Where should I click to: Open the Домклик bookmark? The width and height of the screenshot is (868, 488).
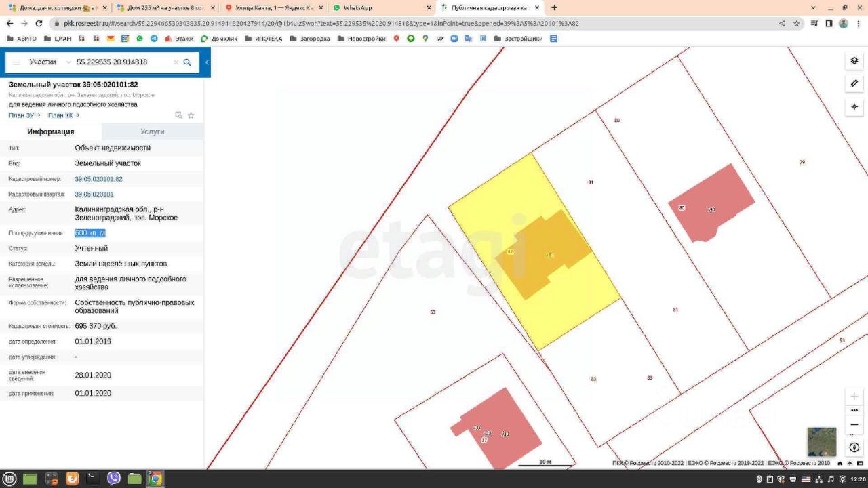219,39
